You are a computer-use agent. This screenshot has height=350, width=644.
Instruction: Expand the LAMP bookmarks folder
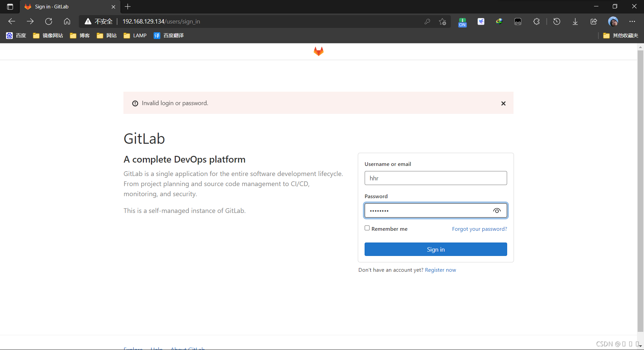pos(135,36)
